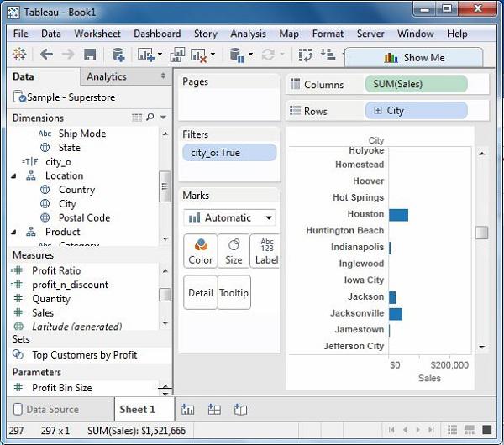Add new story tab icon

(240, 410)
